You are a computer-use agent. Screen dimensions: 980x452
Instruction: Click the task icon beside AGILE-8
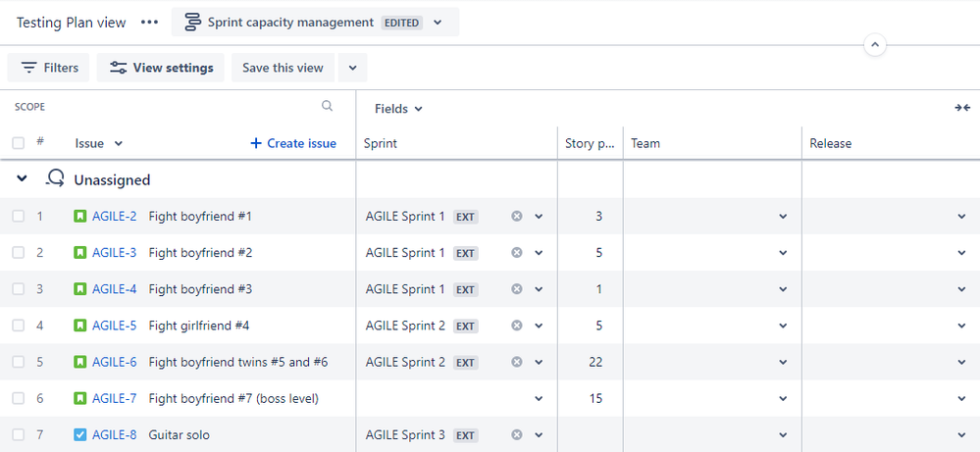coord(80,434)
